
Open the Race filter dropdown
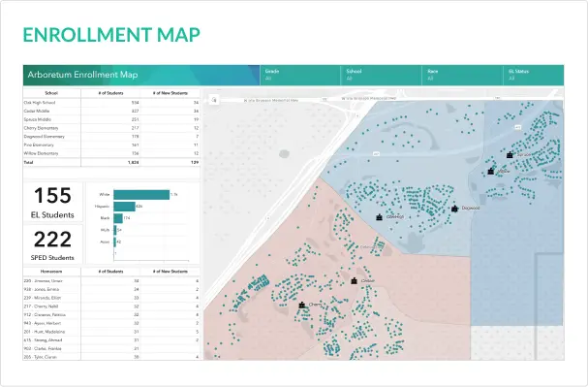click(463, 75)
